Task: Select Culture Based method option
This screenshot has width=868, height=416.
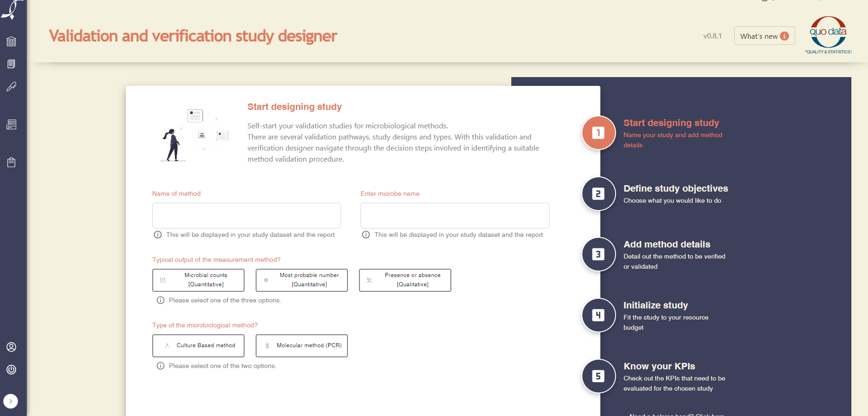Action: 198,346
